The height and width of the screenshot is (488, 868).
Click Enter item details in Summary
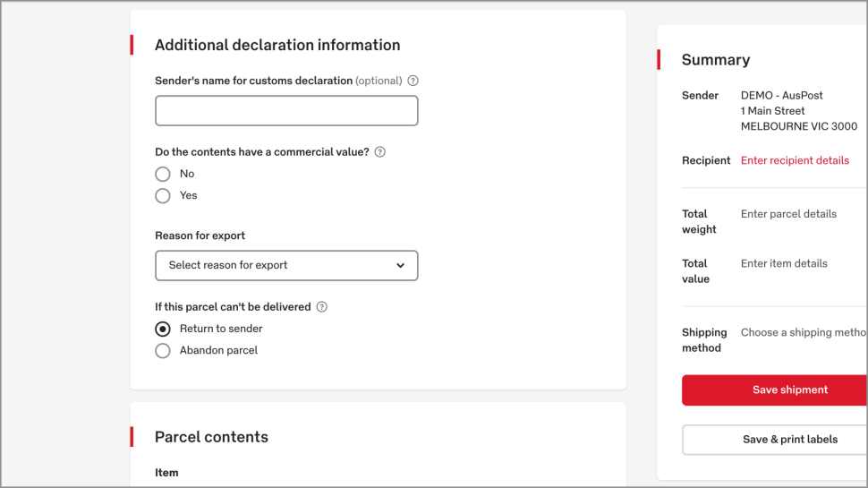coord(784,264)
